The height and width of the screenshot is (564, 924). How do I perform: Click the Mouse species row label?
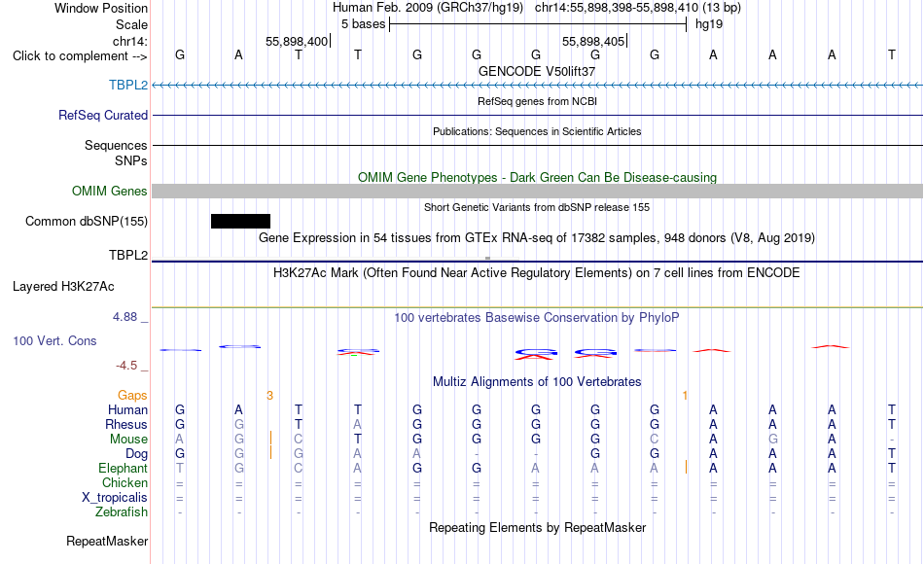[128, 440]
